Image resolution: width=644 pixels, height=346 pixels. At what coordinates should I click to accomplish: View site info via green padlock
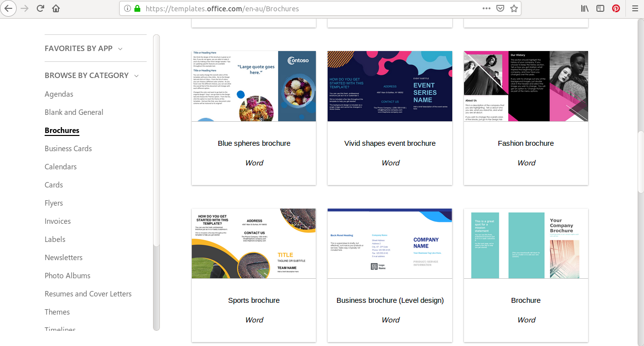[137, 8]
